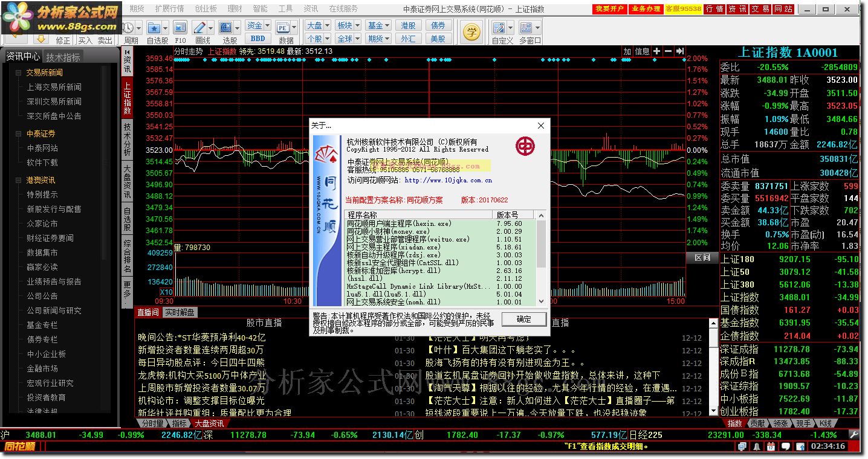
Task: Open the 个股 dropdown arrow
Action: click(x=326, y=39)
